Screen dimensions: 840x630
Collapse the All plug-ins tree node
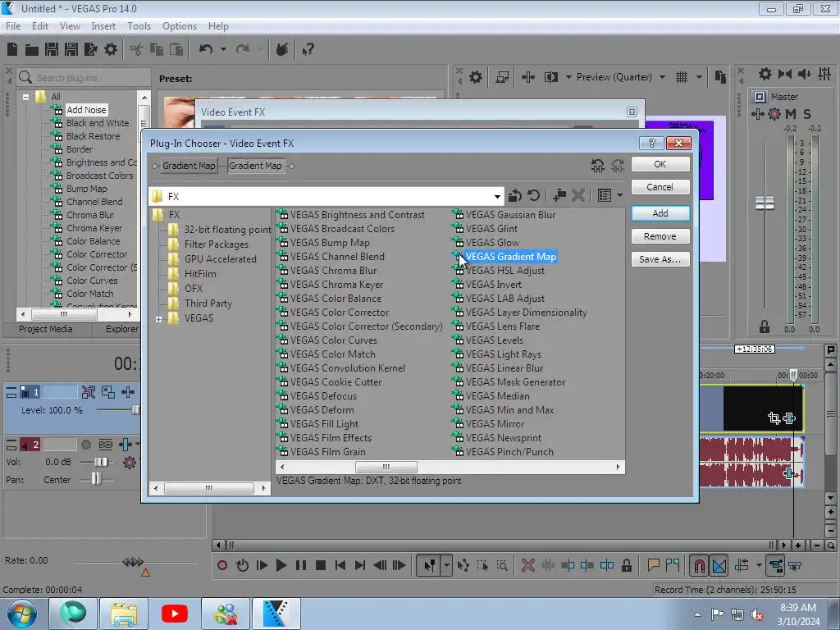[25, 97]
